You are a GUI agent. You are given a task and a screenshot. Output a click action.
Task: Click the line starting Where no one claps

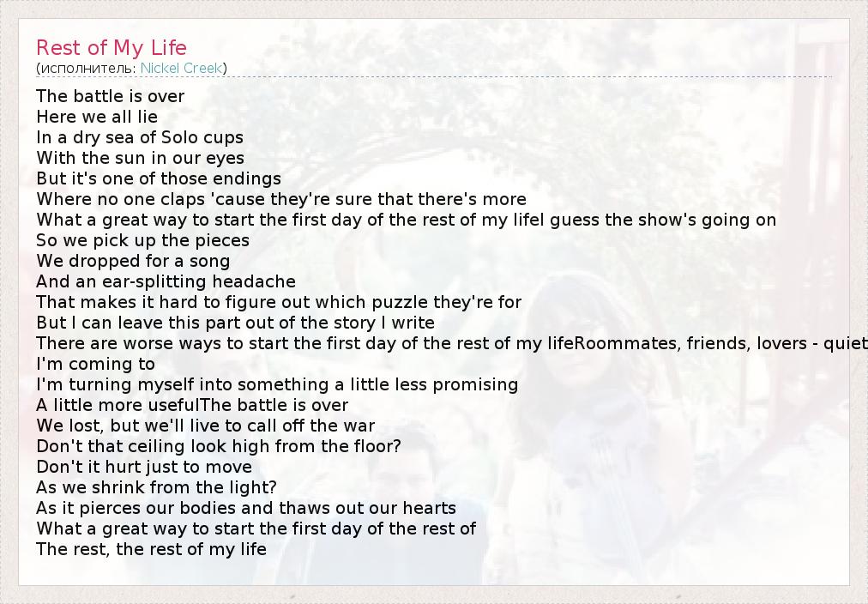click(281, 199)
